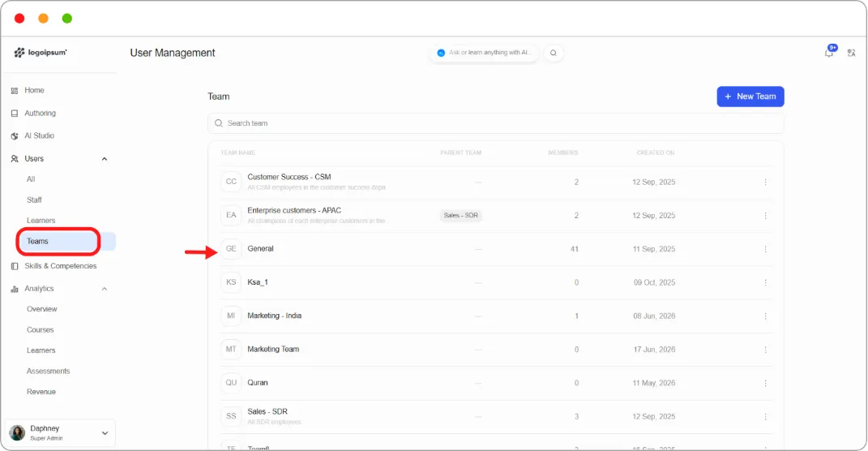Focus the Search team field
Viewport: 868px width, 451px height.
495,123
